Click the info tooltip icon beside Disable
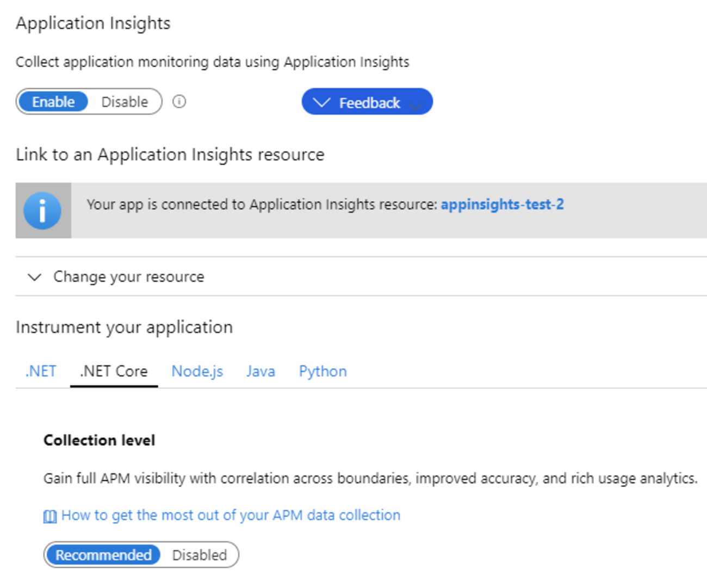This screenshot has width=707, height=588. pyautogui.click(x=179, y=102)
